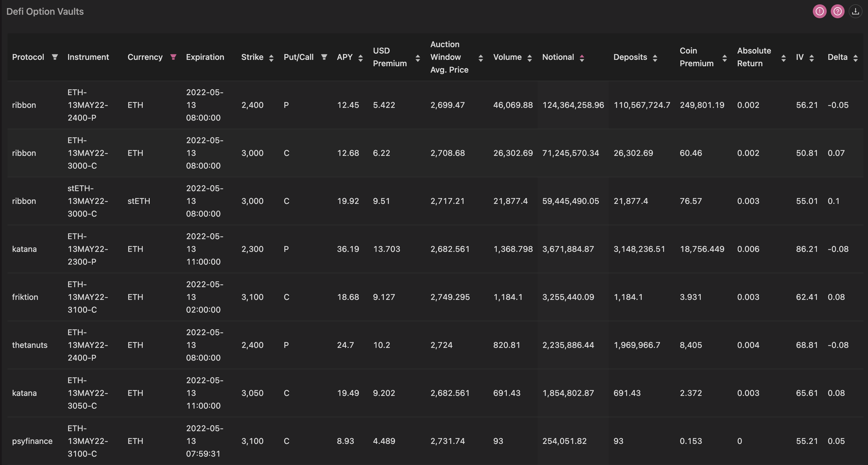This screenshot has width=868, height=465.
Task: Click deposits value 1,969,966.7
Action: click(637, 345)
